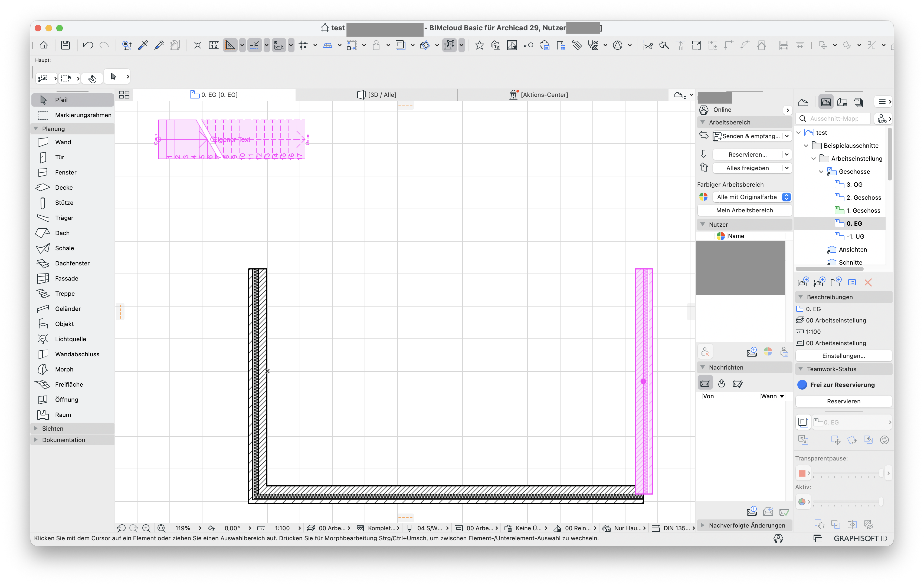Select the Treppe tool
The height and width of the screenshot is (586, 924).
click(x=73, y=293)
